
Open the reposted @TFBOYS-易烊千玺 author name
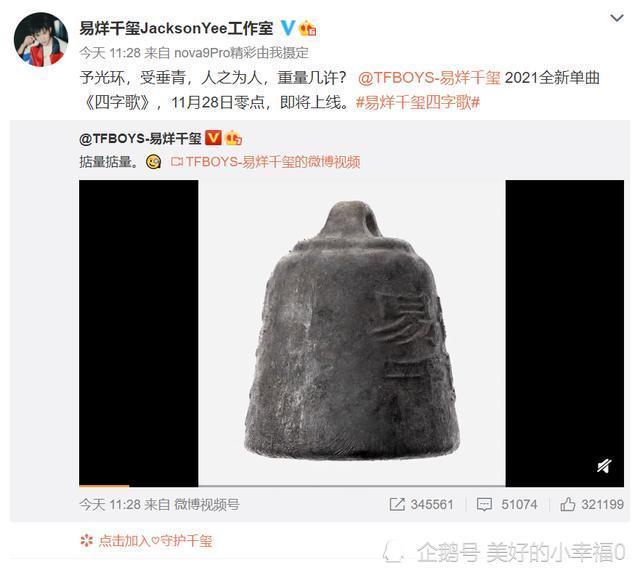pos(140,138)
